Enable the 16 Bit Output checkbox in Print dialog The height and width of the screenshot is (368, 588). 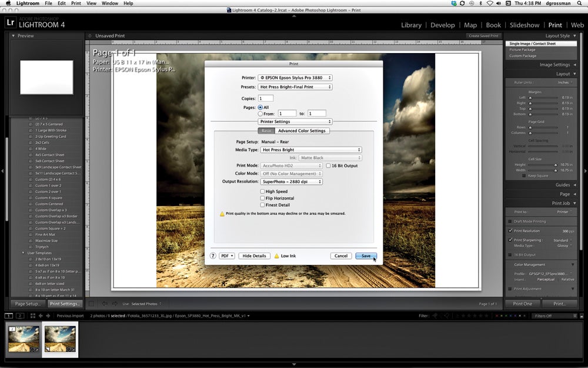point(328,165)
